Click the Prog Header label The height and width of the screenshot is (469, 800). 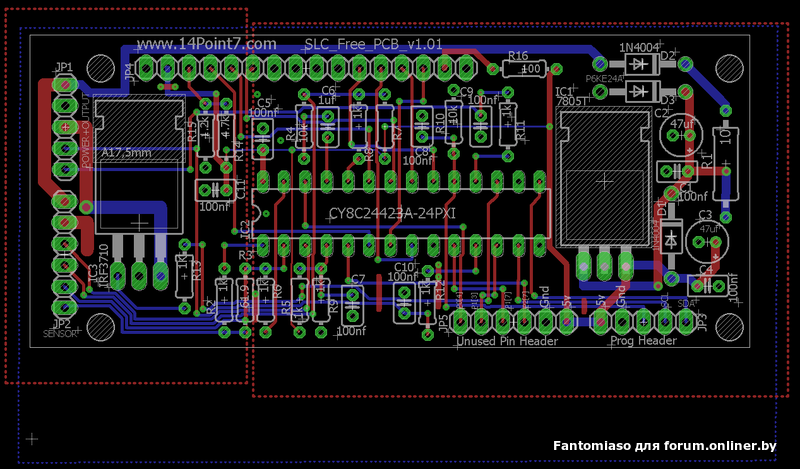tap(642, 341)
